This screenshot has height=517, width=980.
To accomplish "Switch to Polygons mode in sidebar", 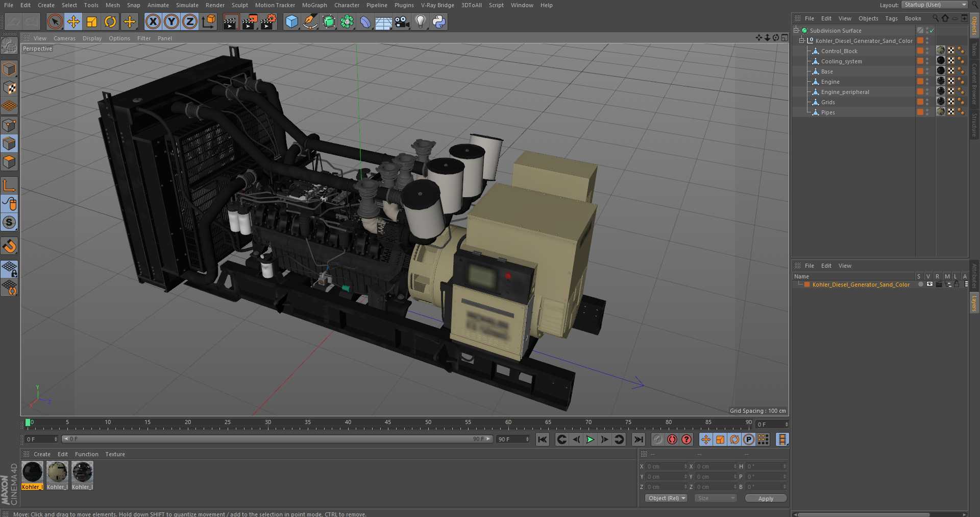I will (x=9, y=162).
